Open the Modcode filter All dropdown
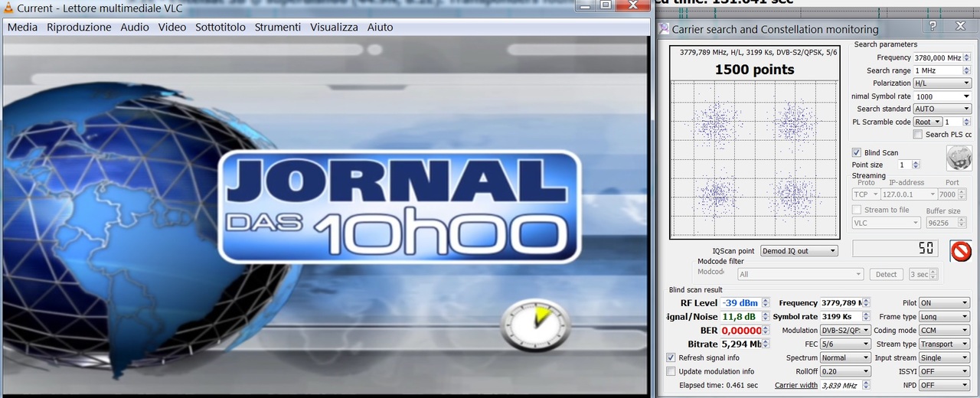The height and width of the screenshot is (398, 980). [x=800, y=274]
